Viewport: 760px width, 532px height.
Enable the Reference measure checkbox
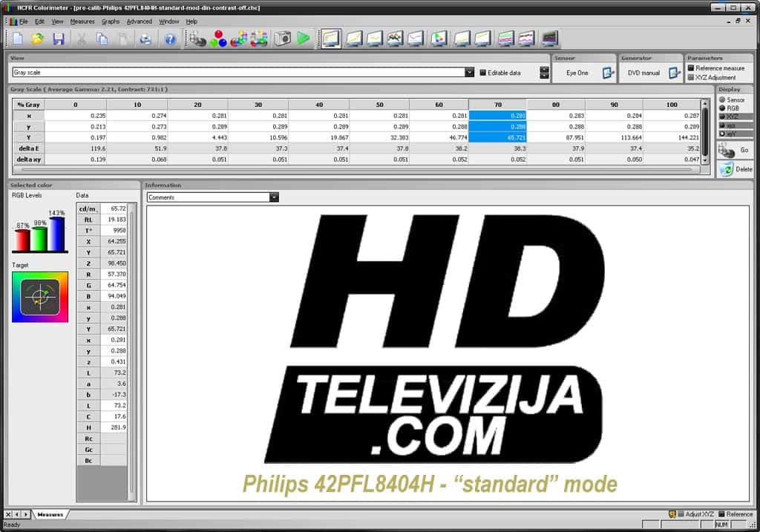(691, 68)
